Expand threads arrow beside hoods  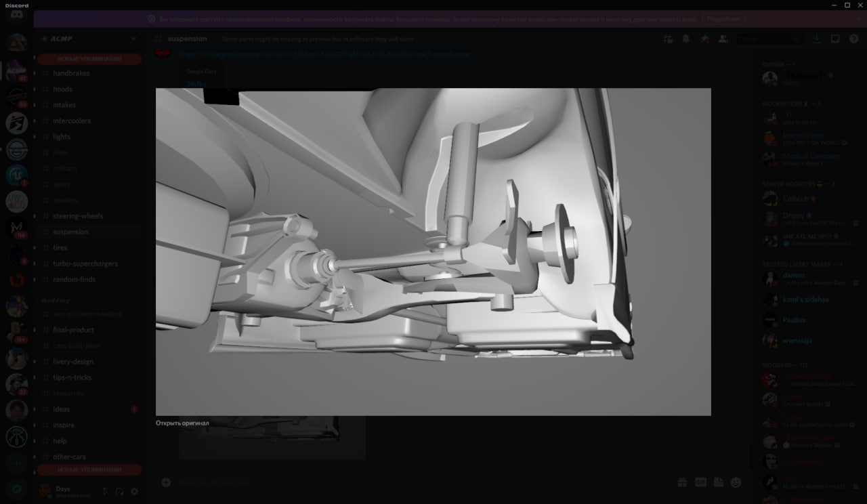coord(35,89)
